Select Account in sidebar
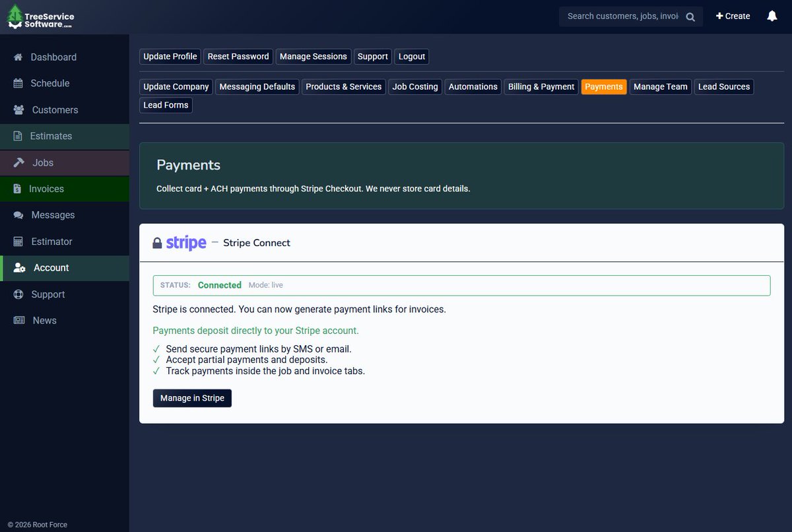 (x=65, y=268)
